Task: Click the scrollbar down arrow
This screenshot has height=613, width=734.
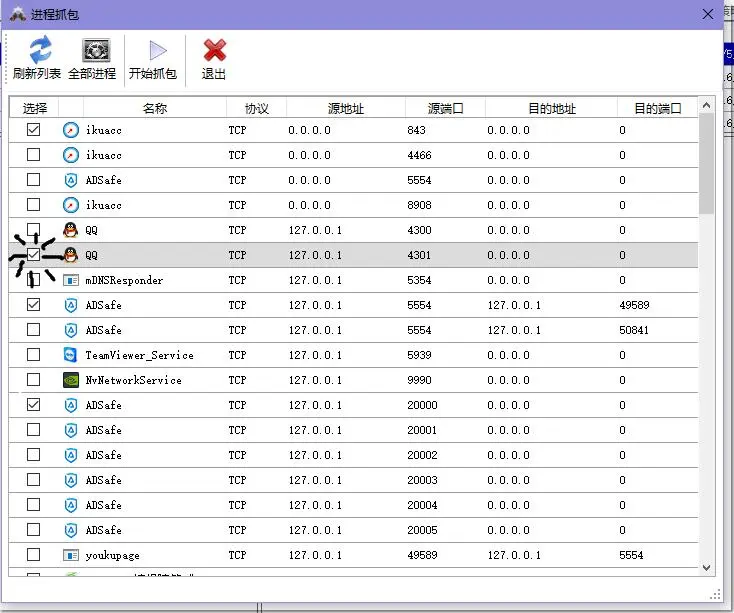Action: point(707,567)
